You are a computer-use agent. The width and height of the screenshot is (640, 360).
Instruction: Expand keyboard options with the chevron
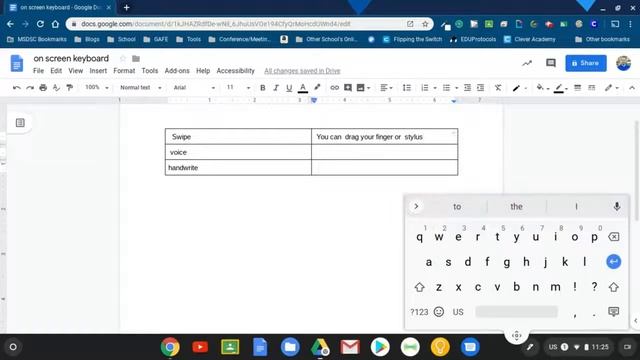416,207
